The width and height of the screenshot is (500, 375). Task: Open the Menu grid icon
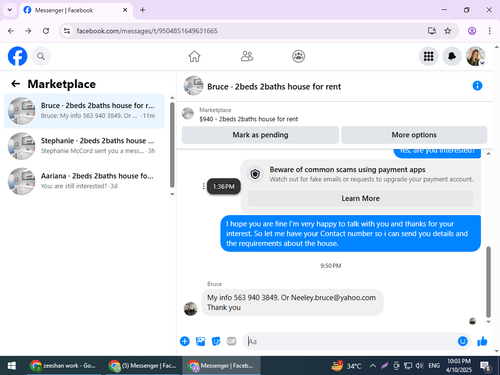point(428,56)
